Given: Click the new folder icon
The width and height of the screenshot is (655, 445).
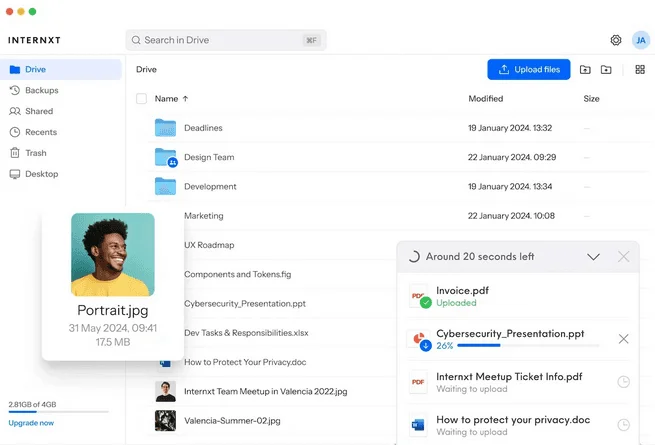Looking at the screenshot, I should point(606,69).
